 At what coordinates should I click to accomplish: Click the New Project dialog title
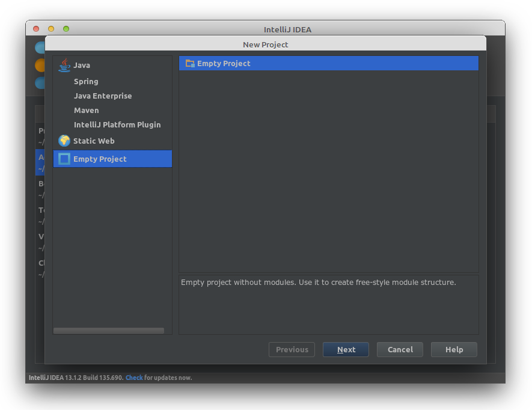pos(265,45)
